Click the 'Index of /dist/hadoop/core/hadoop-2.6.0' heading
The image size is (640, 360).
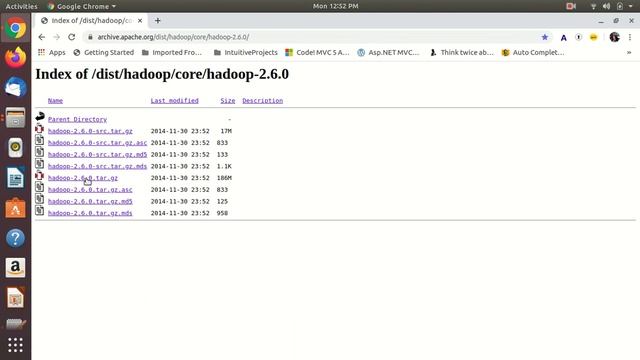click(x=162, y=74)
